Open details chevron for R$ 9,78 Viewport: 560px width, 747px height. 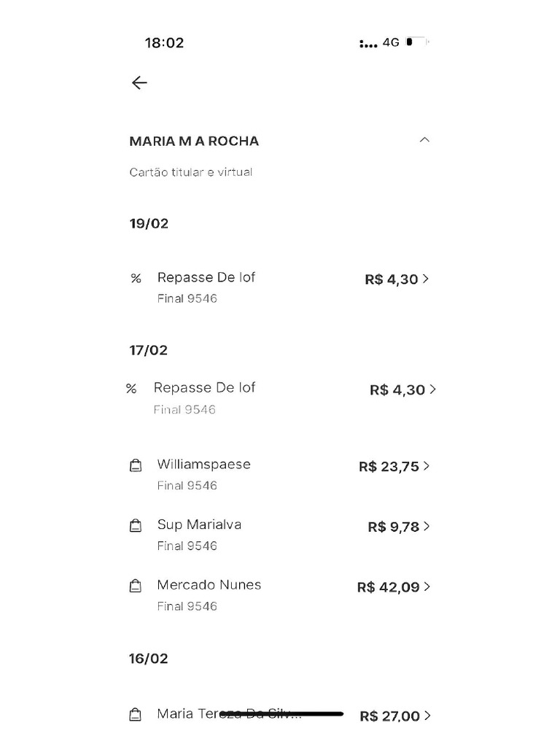[x=427, y=526]
